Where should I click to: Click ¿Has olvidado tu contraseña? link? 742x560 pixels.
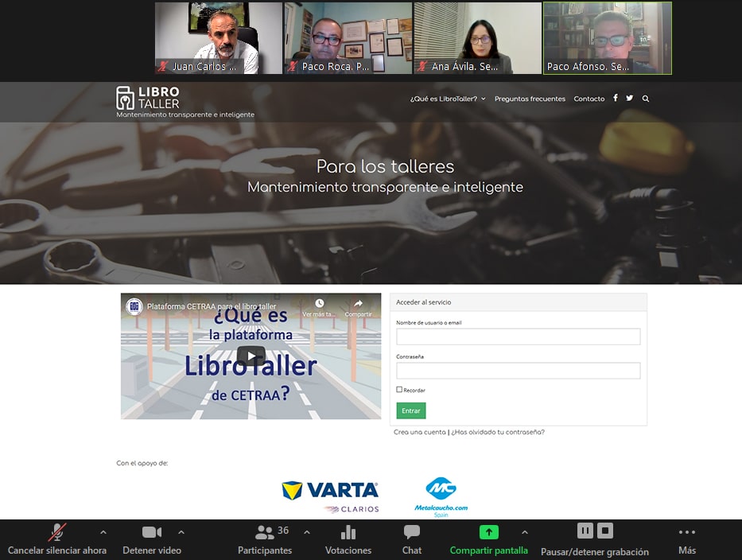(498, 432)
